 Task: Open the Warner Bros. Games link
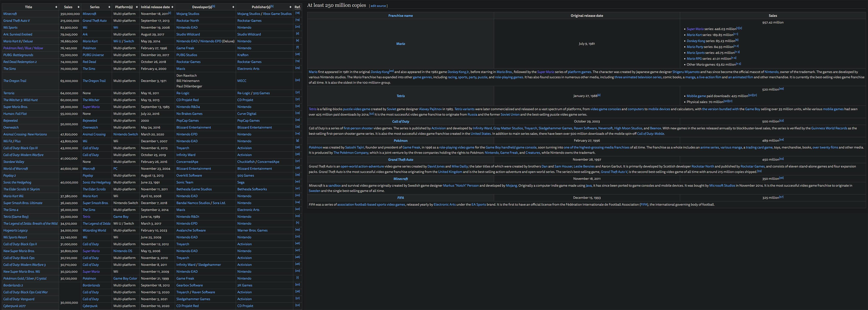pos(252,230)
